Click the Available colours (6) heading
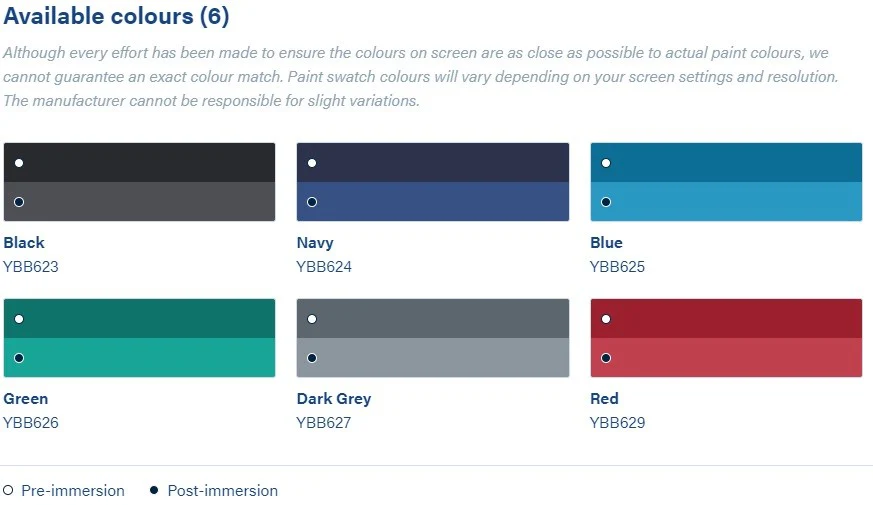This screenshot has width=873, height=505. [116, 17]
